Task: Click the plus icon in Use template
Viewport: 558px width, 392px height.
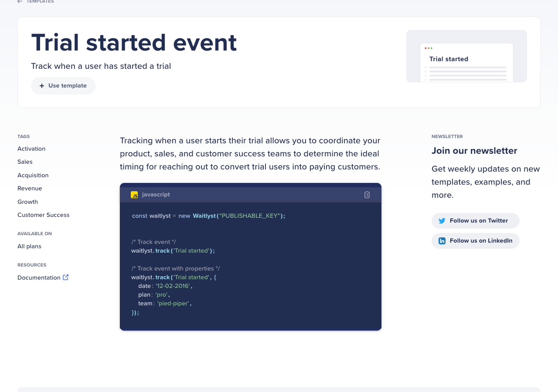Action: (x=42, y=86)
